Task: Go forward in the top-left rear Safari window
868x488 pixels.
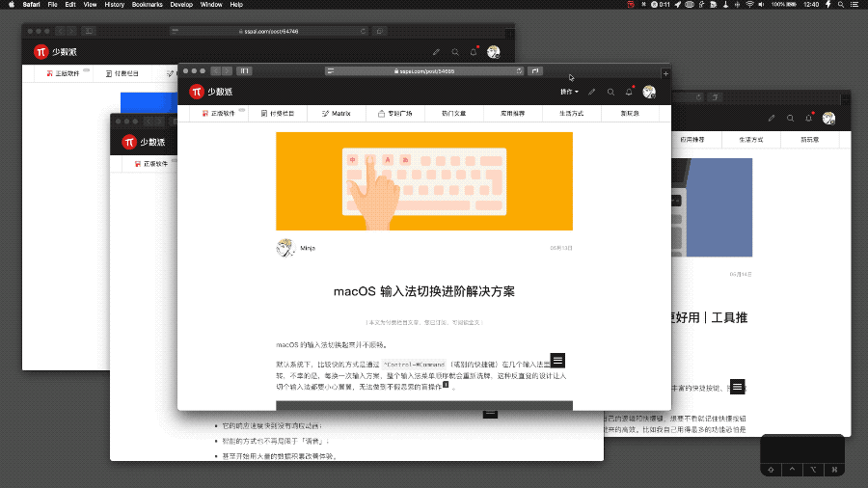Action: [x=72, y=32]
